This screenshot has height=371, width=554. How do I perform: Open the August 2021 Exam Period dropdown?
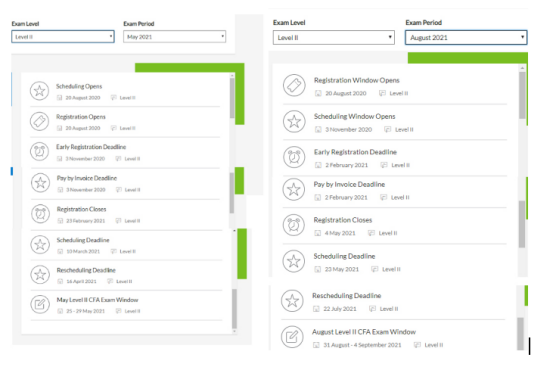pos(466,37)
